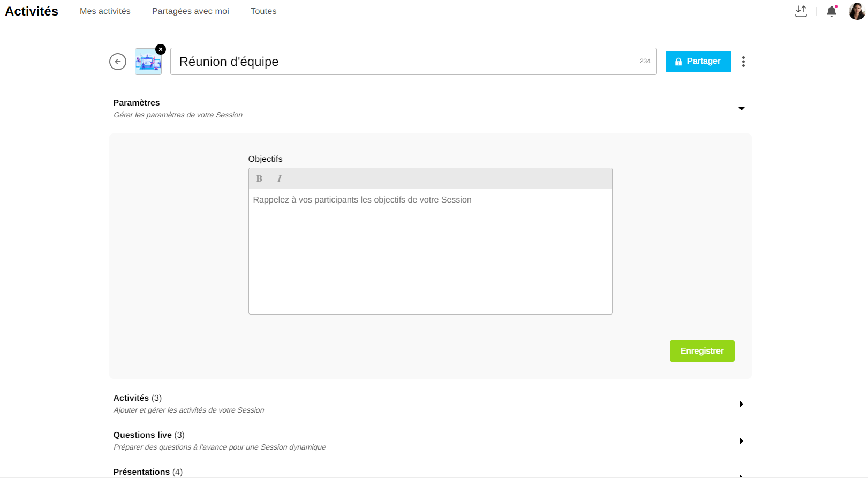Open the notifications bell
Viewport: 868px width, 478px height.
pos(832,11)
